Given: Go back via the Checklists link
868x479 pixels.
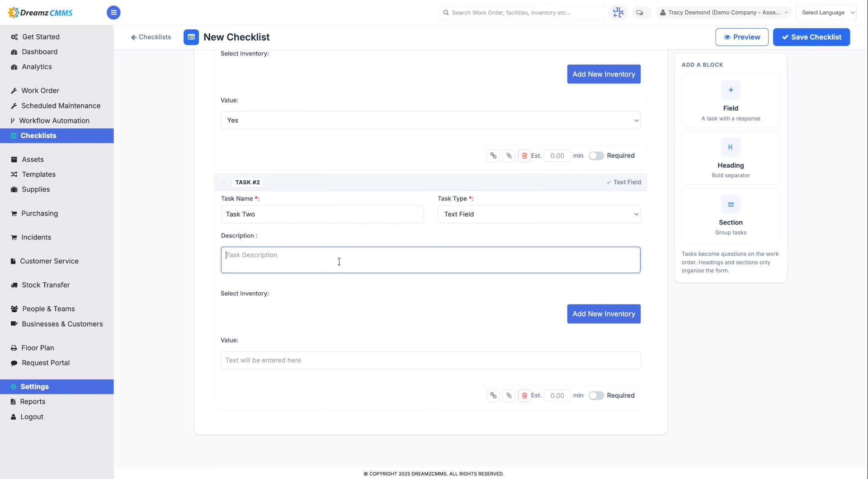Looking at the screenshot, I should (151, 37).
